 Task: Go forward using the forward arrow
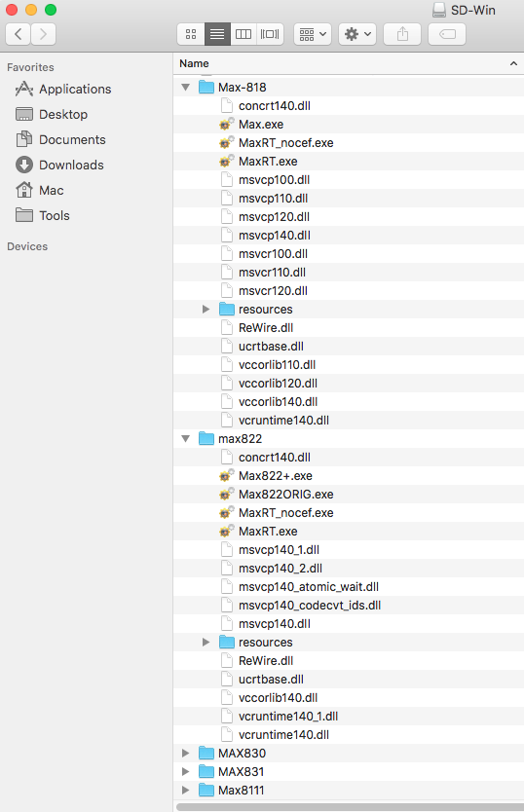43,34
